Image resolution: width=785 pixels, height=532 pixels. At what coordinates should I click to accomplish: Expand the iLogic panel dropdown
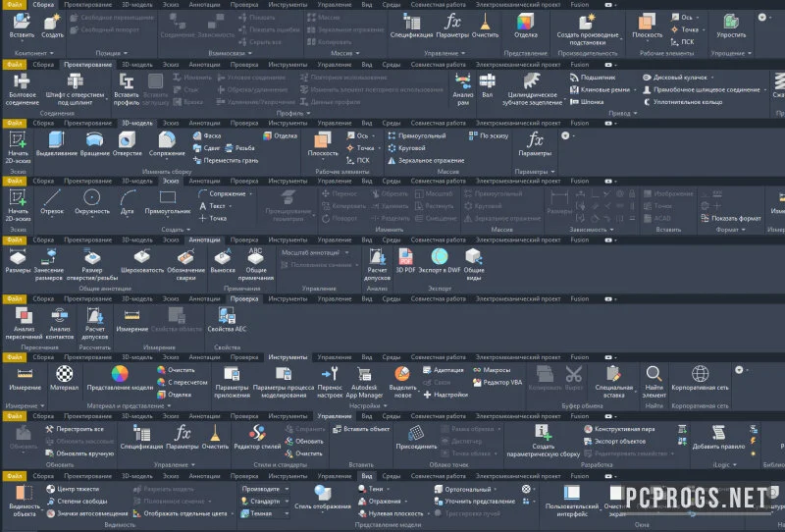point(724,465)
